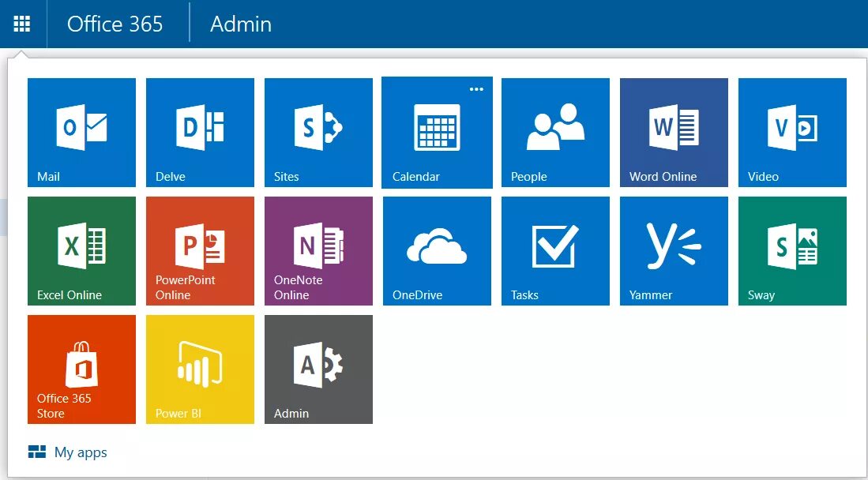Launch the Power BI tile
Image resolution: width=868 pixels, height=480 pixels.
click(200, 369)
